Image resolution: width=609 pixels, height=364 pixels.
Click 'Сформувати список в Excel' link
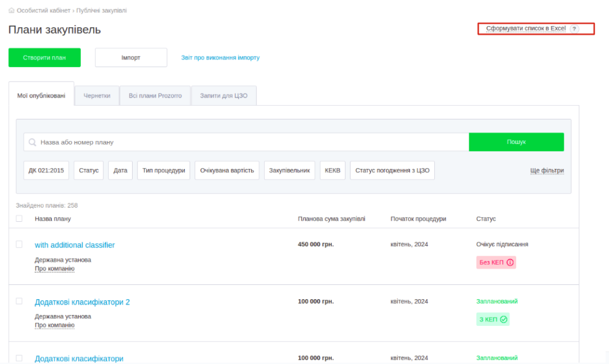click(526, 29)
